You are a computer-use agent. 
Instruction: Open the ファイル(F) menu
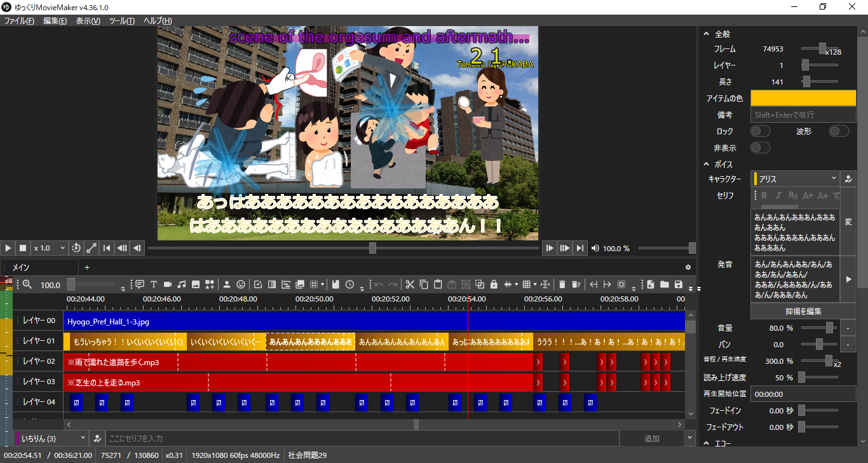point(19,21)
